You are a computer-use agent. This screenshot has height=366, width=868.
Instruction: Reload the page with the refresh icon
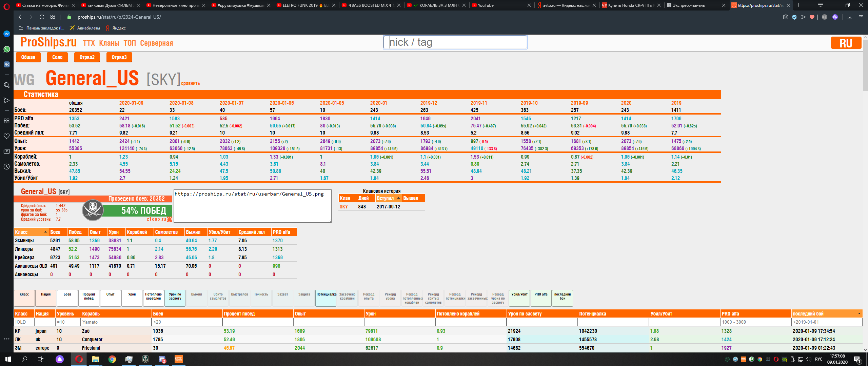tap(42, 17)
